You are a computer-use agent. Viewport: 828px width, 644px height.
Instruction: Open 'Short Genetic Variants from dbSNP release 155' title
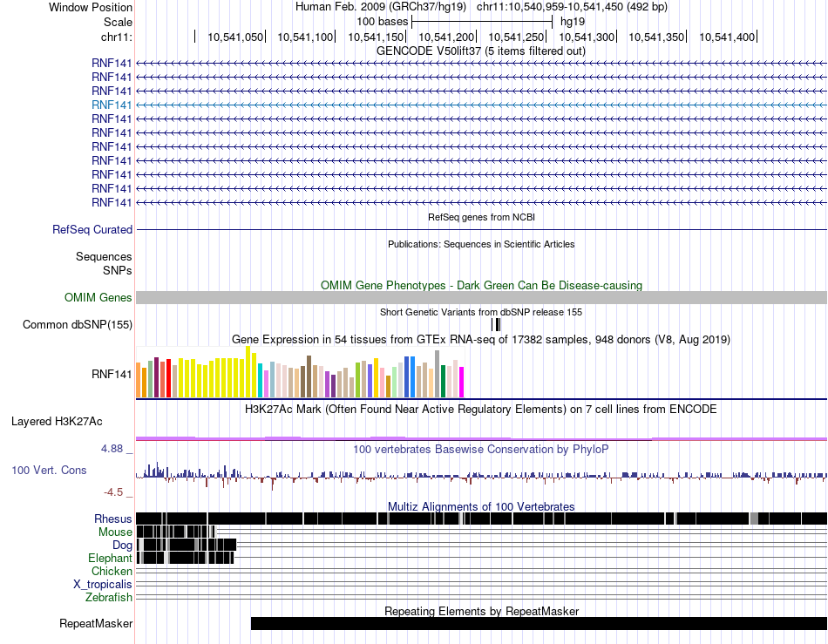click(480, 312)
